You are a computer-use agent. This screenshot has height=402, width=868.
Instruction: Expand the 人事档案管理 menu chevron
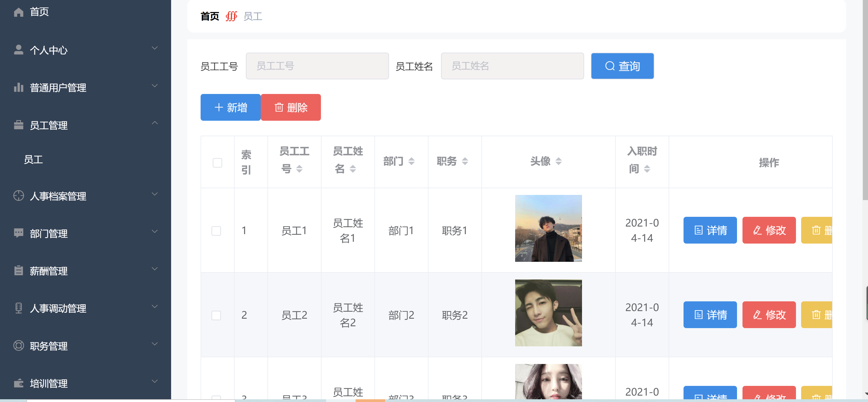tap(155, 194)
